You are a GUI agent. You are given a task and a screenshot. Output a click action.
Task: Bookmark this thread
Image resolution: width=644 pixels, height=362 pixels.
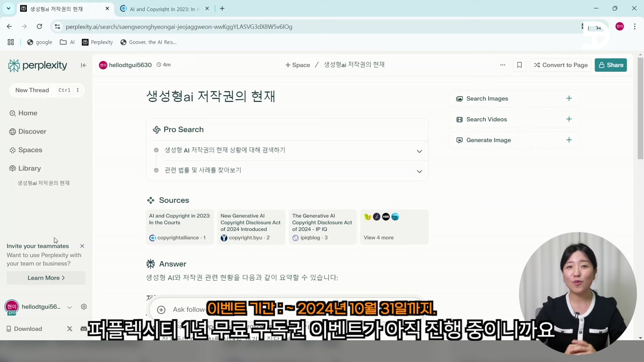519,65
